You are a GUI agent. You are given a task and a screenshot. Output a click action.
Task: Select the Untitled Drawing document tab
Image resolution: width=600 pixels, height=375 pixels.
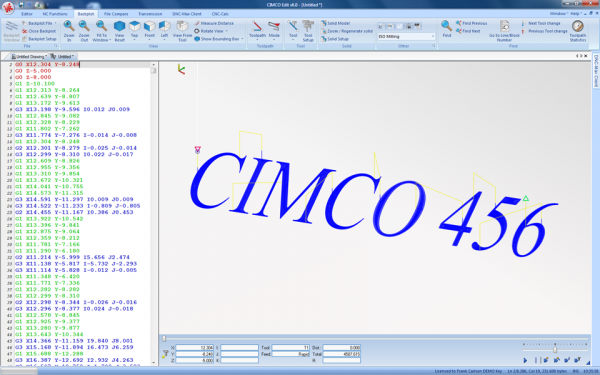(29, 56)
